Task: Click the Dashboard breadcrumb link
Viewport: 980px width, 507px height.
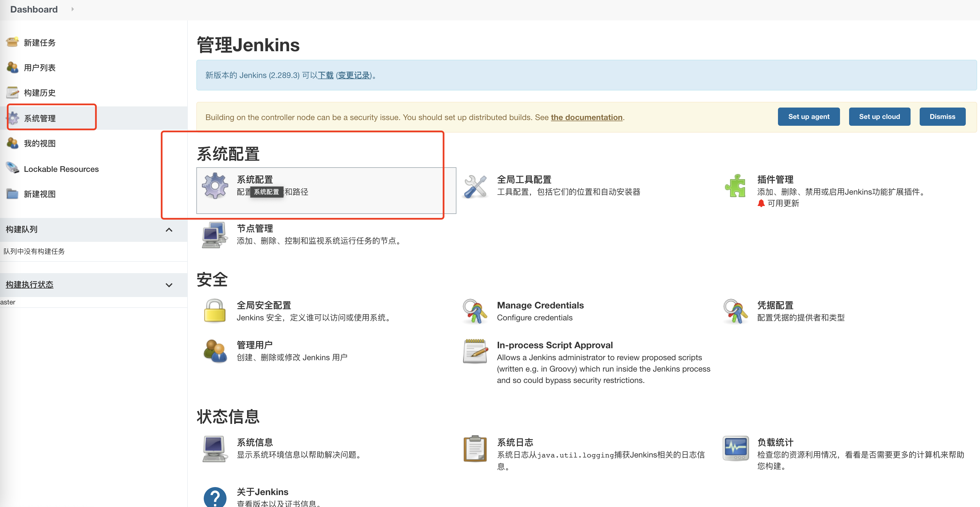Action: point(34,9)
